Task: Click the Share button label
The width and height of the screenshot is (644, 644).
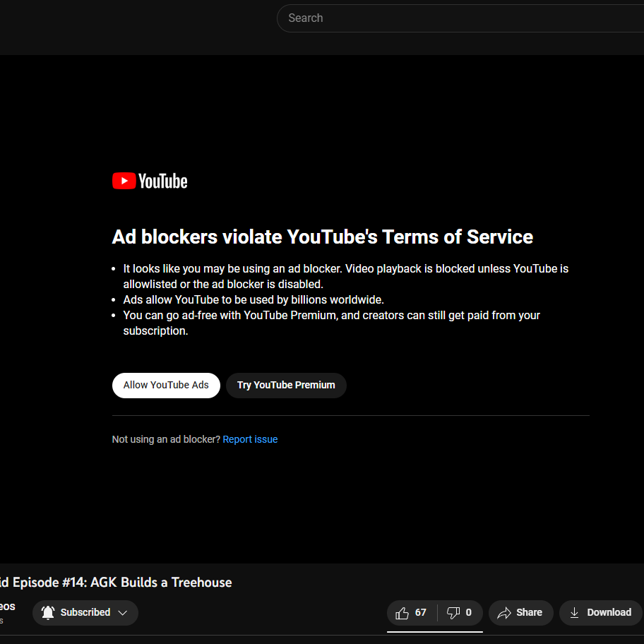Action: pyautogui.click(x=529, y=613)
